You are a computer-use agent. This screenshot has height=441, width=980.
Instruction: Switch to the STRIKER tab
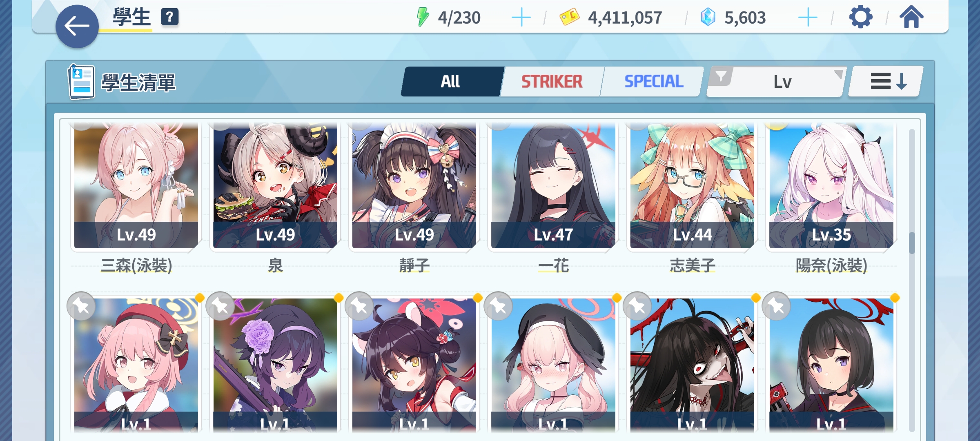pyautogui.click(x=552, y=82)
